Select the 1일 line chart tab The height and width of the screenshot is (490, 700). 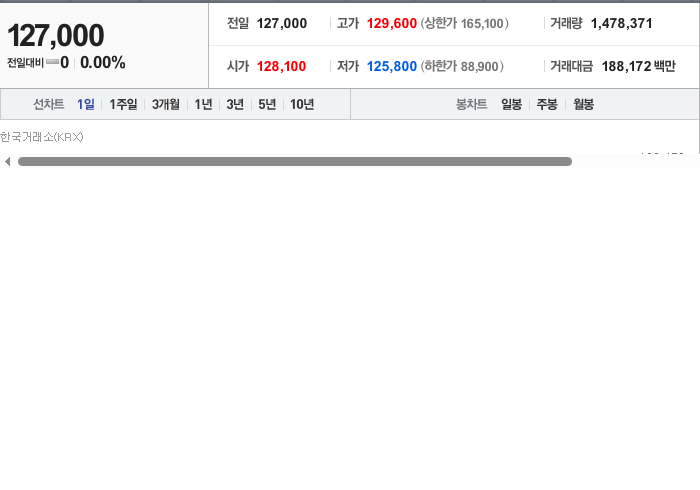86,104
